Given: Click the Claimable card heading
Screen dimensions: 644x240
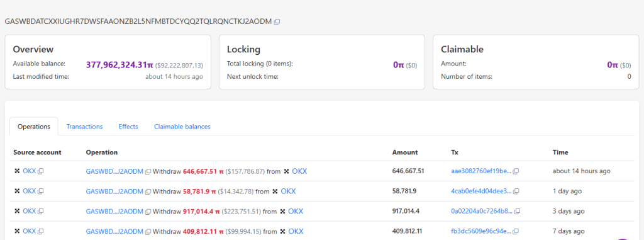Looking at the screenshot, I should pyautogui.click(x=462, y=49).
